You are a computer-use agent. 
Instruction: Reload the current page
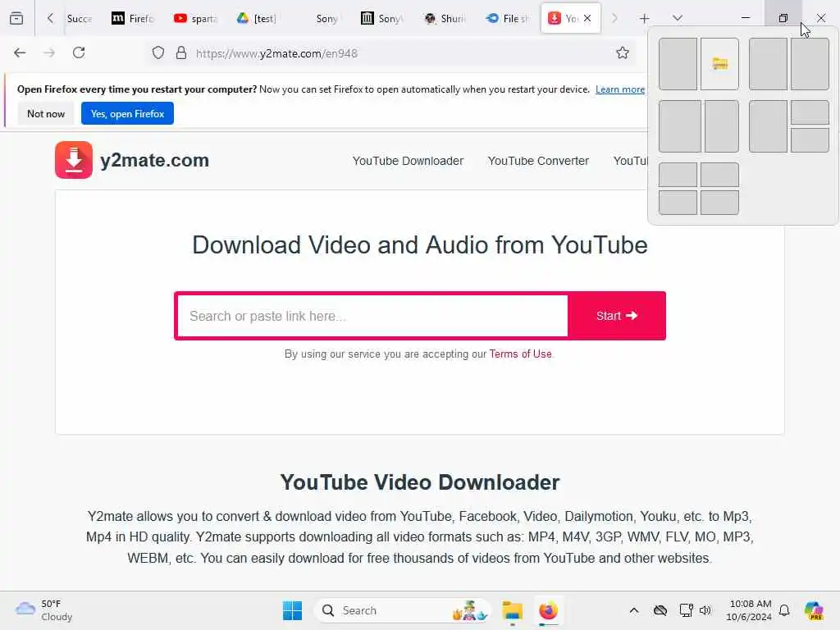(x=79, y=52)
